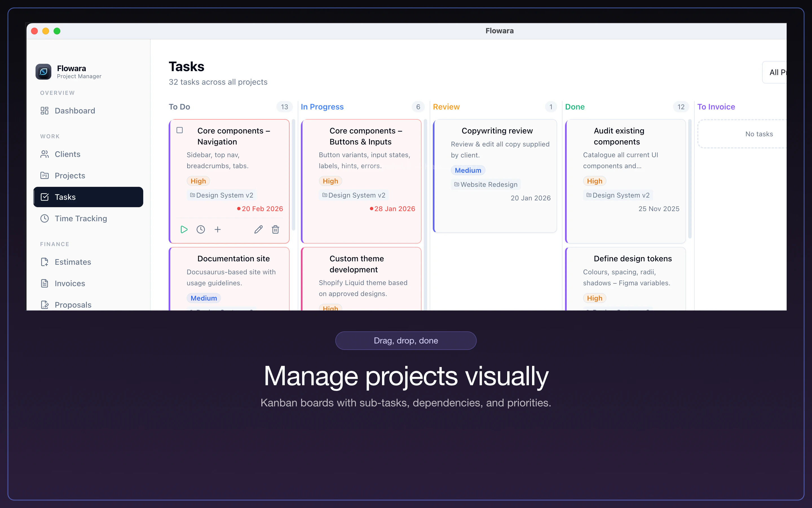Click the due date 20 Jan 2026
Image resolution: width=812 pixels, height=508 pixels.
(531, 198)
